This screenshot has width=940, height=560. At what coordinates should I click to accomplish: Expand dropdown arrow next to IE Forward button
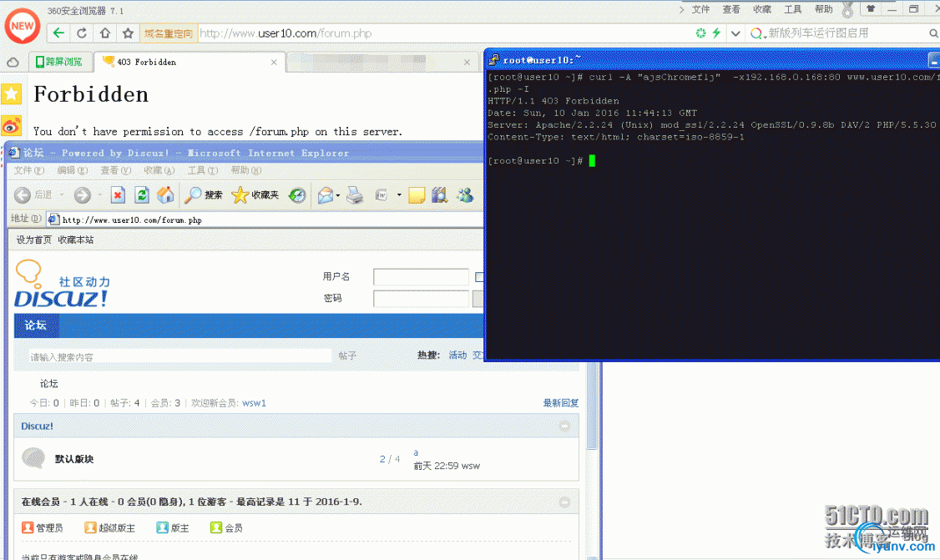pos(99,194)
